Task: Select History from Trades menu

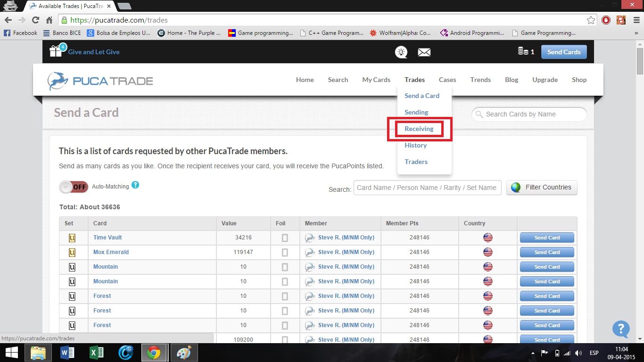Action: point(416,145)
